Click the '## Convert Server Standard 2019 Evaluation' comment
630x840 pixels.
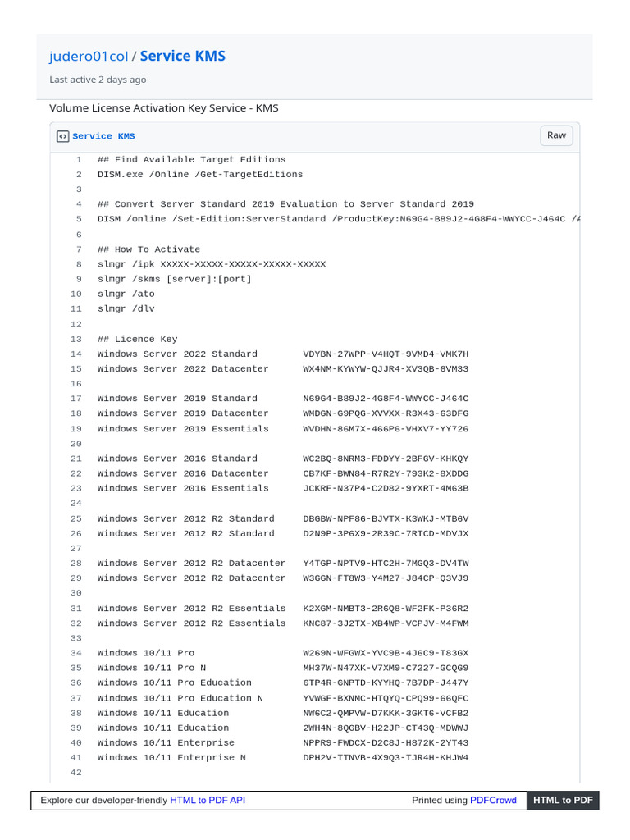(285, 204)
